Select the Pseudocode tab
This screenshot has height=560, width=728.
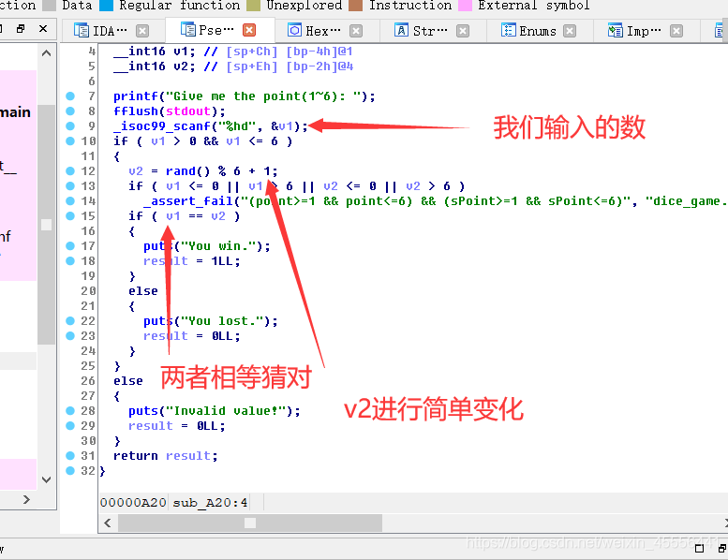pos(207,30)
